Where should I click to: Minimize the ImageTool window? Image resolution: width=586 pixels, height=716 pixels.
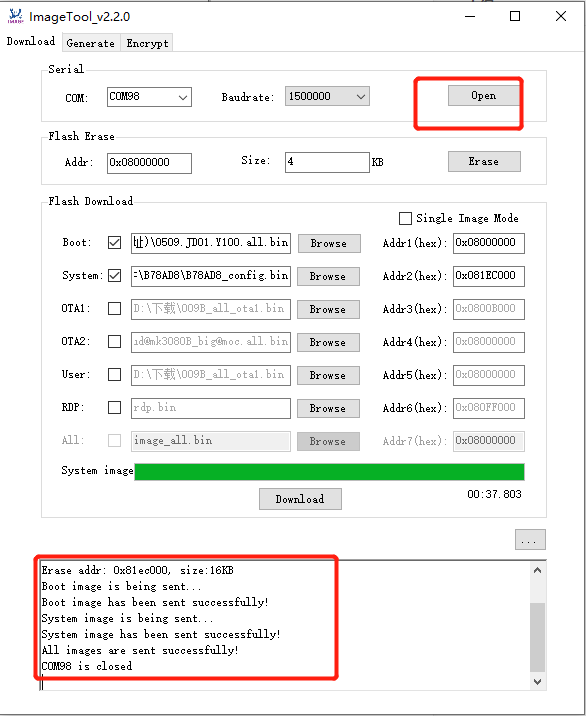470,16
